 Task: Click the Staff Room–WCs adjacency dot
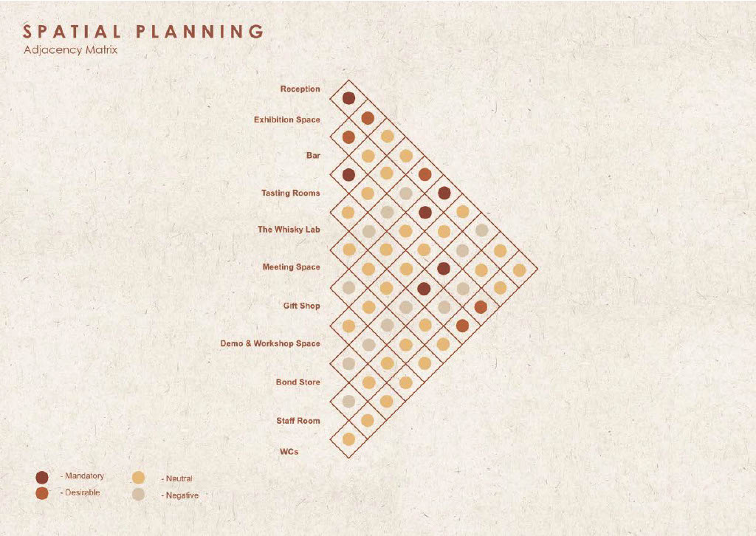348,439
